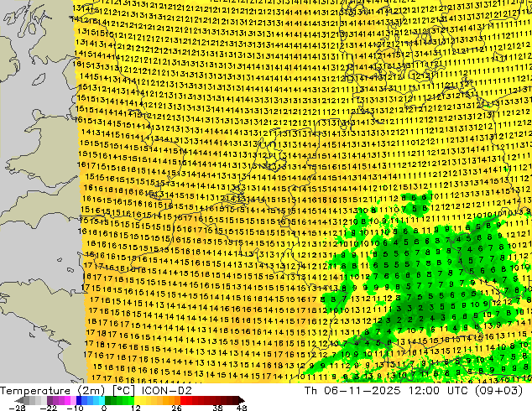Screen dimensions: 532x411
Task: Click the -22 label under the color scale
Action: (x=49, y=408)
